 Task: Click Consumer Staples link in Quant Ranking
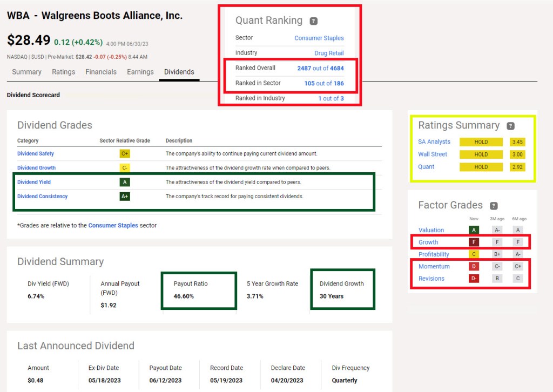point(319,38)
